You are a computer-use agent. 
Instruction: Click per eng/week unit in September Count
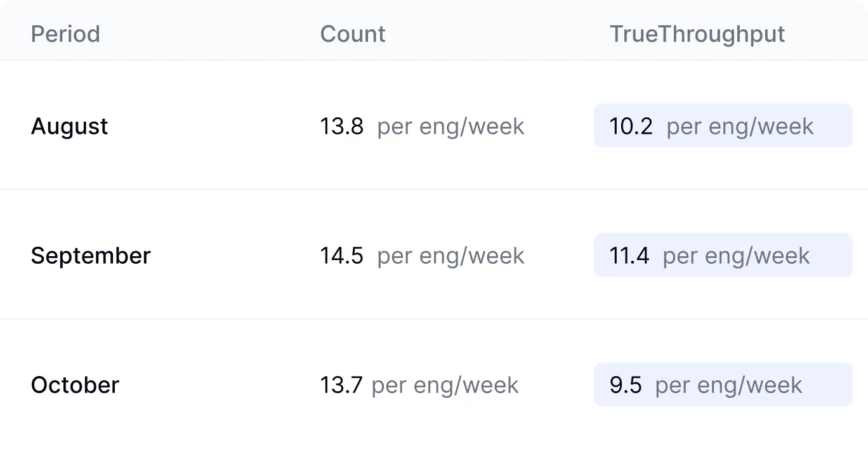[451, 256]
